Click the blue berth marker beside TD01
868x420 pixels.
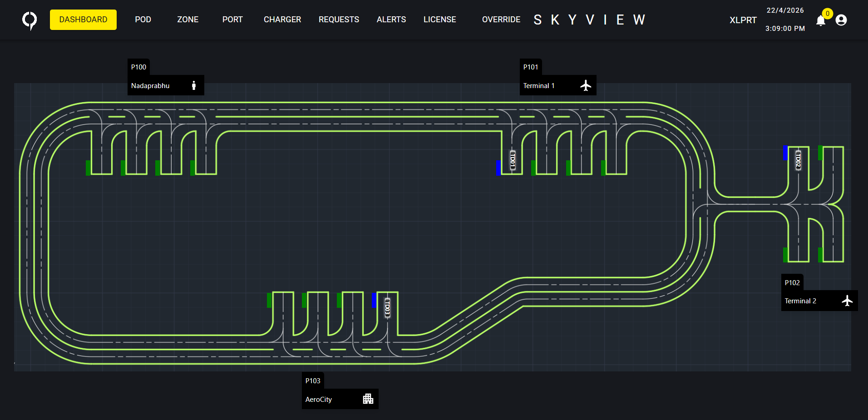tap(498, 168)
